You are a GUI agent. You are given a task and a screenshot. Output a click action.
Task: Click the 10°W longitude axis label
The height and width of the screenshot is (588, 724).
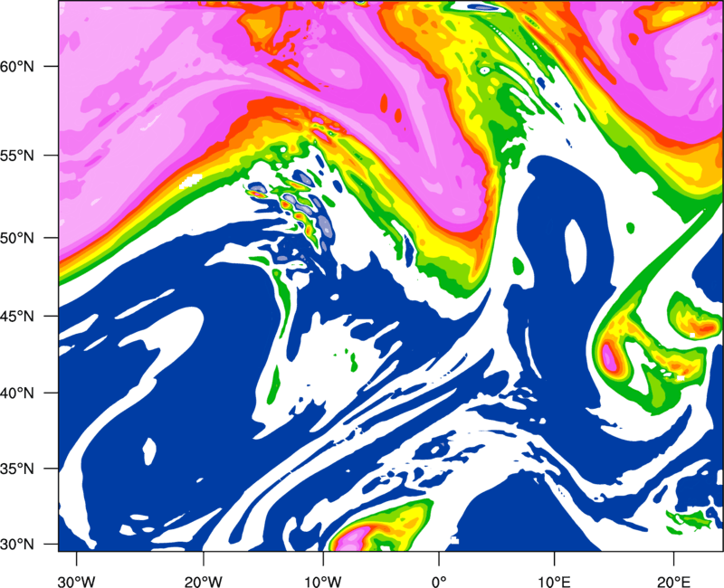coord(323,582)
